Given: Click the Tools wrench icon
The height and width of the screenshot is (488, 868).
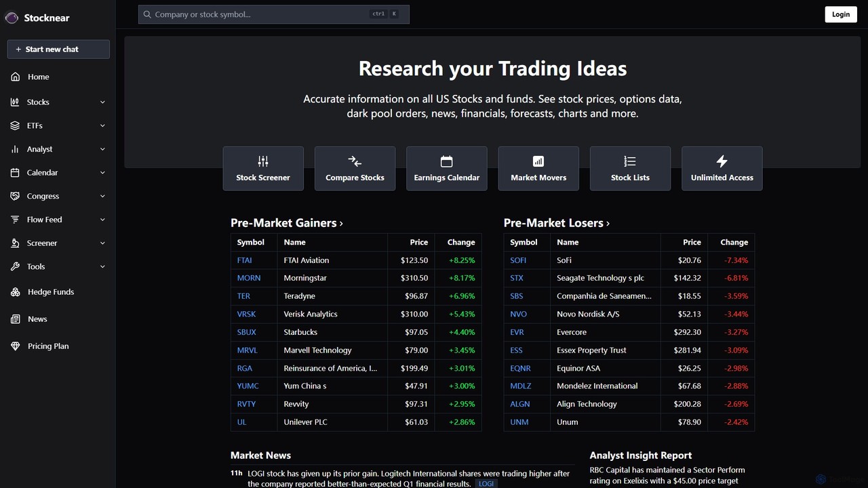Looking at the screenshot, I should pos(15,267).
